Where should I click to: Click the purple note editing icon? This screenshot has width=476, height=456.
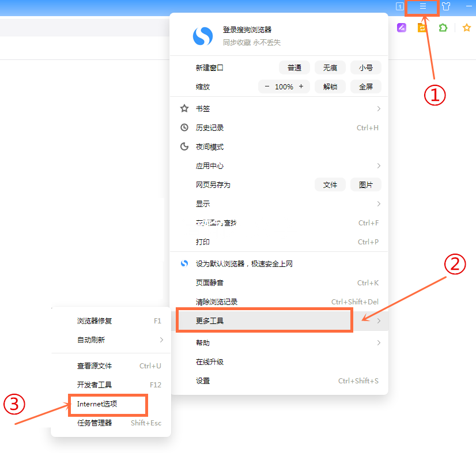pyautogui.click(x=401, y=27)
